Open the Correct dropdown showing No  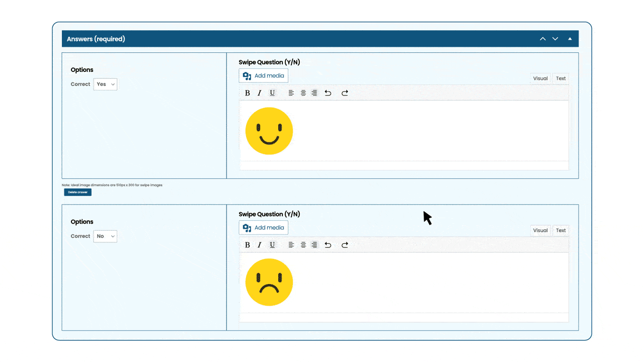[x=105, y=236]
